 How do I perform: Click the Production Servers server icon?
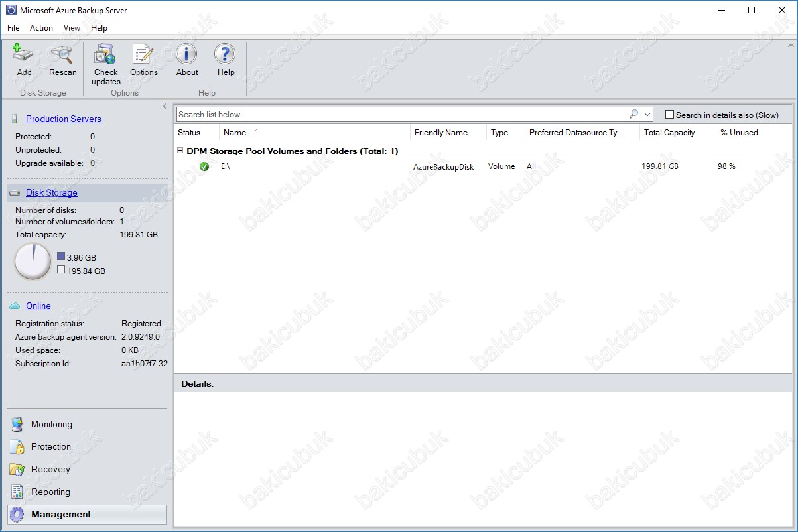point(14,119)
